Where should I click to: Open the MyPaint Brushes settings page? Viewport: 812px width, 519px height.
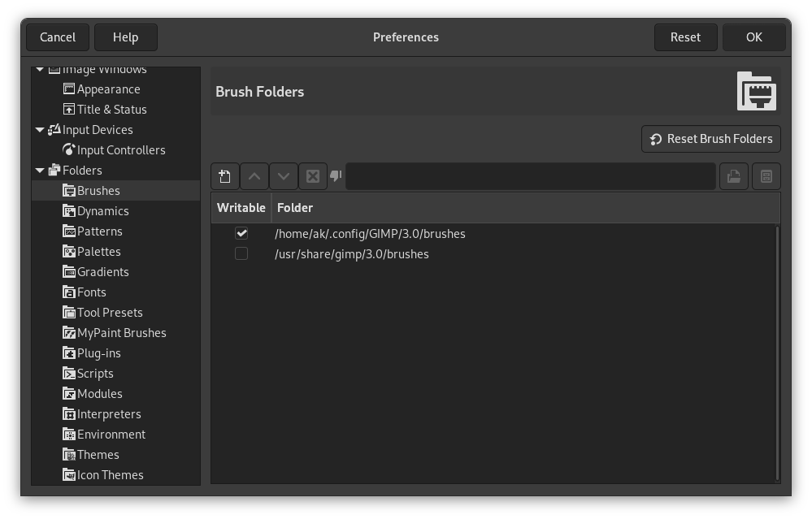[x=122, y=332]
